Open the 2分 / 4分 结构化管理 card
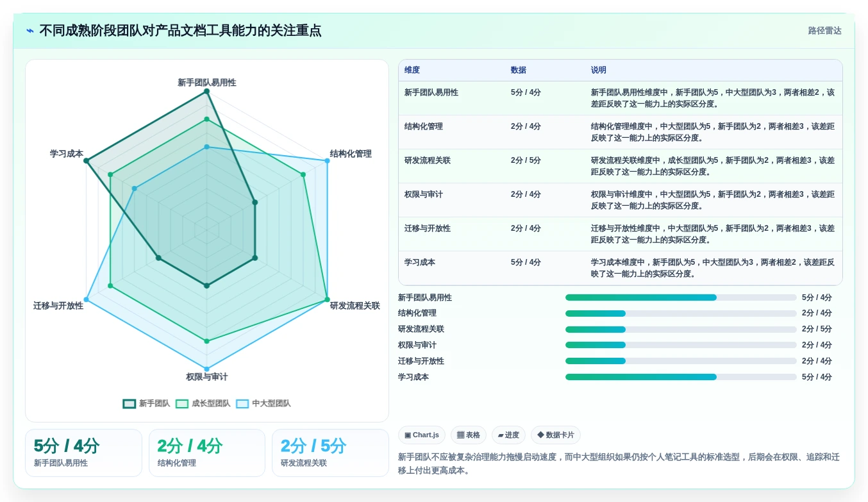 click(x=207, y=453)
